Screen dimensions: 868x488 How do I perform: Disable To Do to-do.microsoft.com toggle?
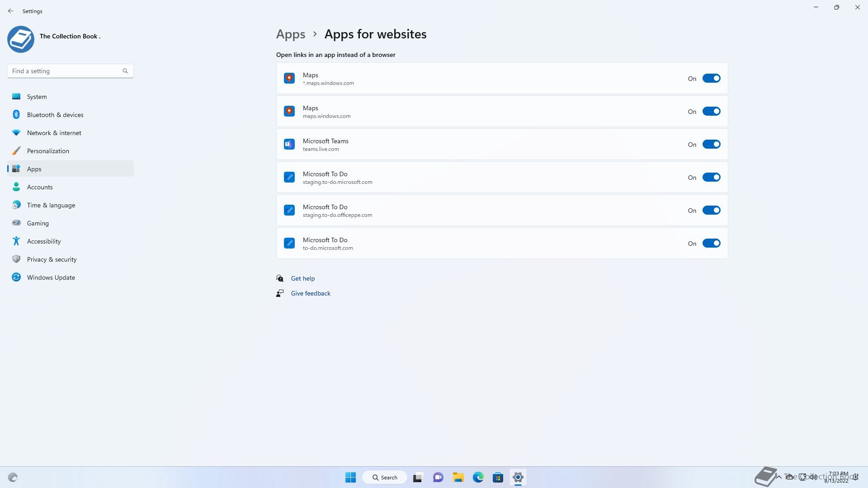pyautogui.click(x=711, y=243)
